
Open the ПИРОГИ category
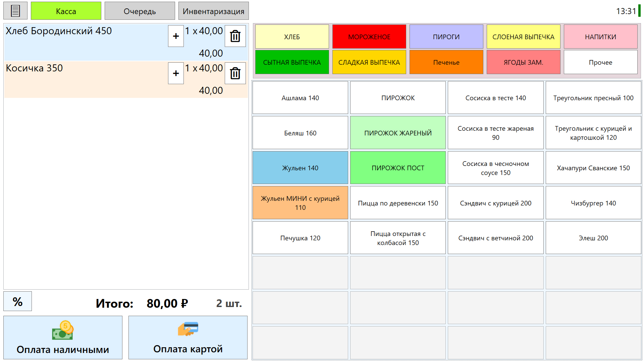pyautogui.click(x=446, y=37)
